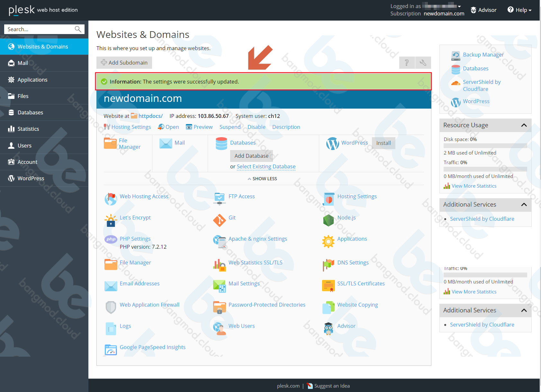
Task: Click the Disk space usage bar
Action: tap(485, 146)
